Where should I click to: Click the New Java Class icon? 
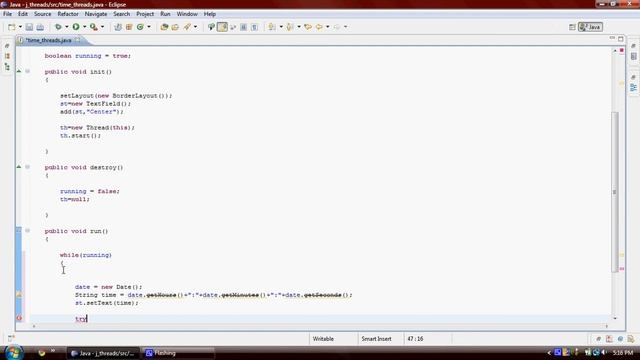tap(140, 27)
